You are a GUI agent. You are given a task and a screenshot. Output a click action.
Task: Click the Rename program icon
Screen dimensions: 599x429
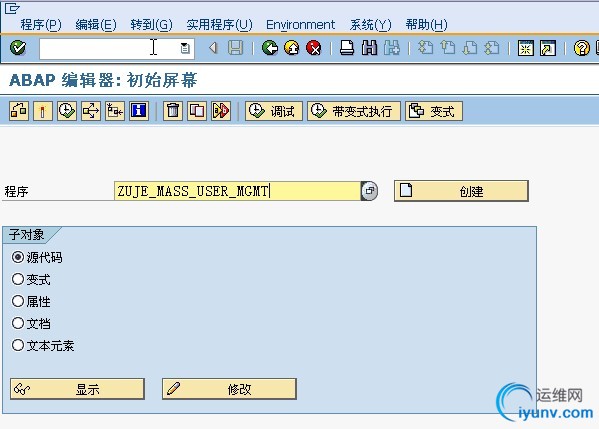click(221, 111)
